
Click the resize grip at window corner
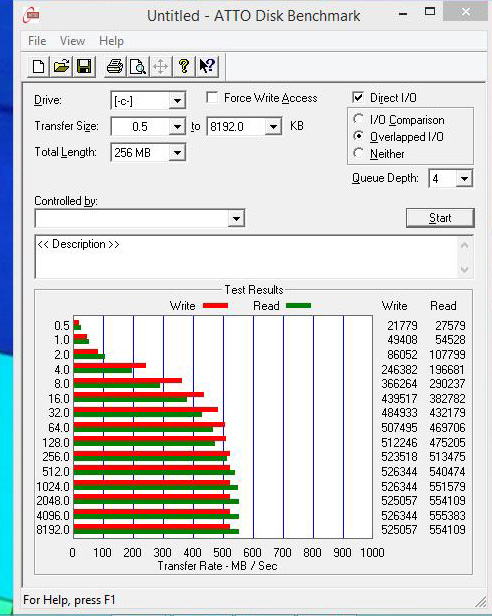click(481, 602)
